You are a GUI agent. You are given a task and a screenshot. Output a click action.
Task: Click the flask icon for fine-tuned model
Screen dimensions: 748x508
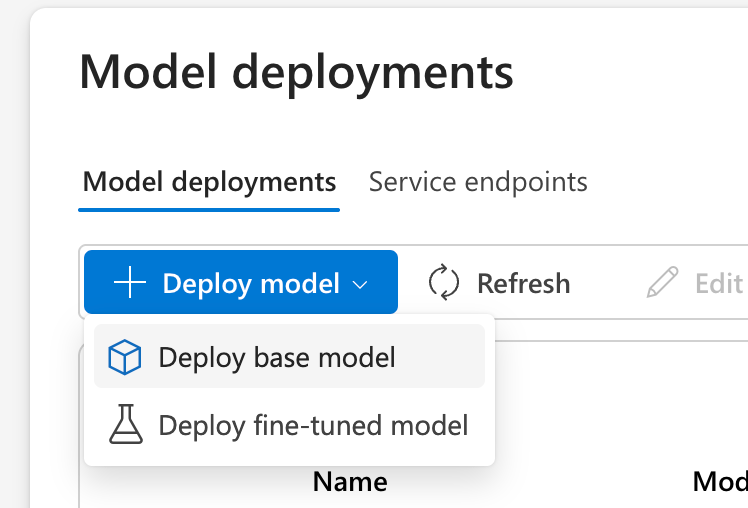point(125,426)
